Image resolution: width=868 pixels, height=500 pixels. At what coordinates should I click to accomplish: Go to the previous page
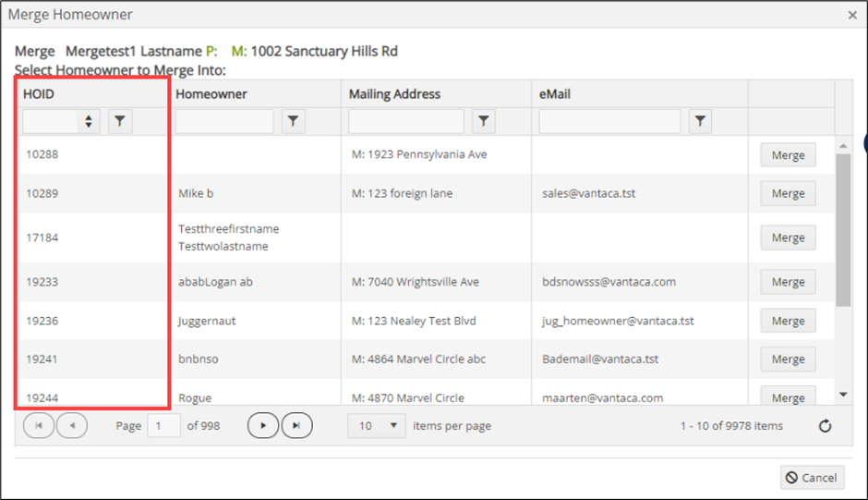point(72,426)
